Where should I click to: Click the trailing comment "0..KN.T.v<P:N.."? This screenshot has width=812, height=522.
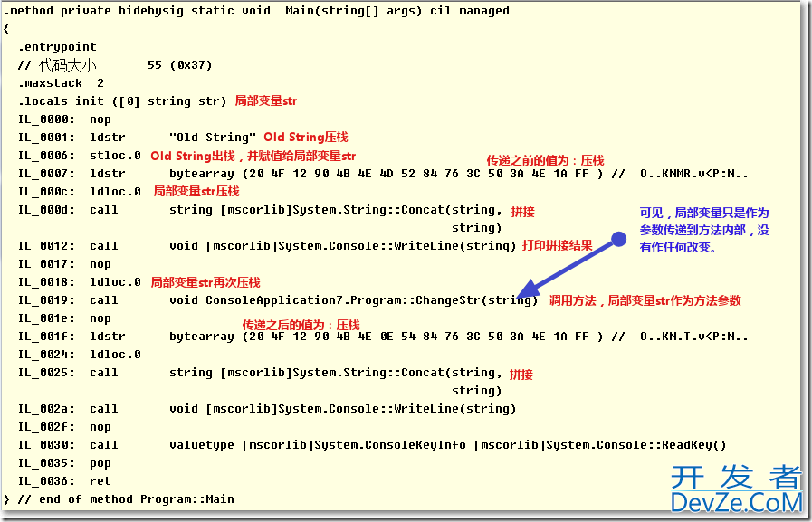[x=694, y=337]
